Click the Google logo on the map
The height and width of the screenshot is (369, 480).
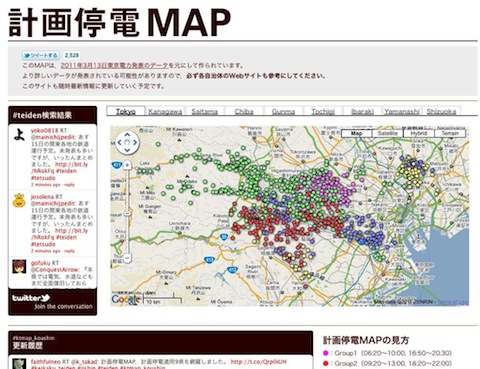(126, 299)
